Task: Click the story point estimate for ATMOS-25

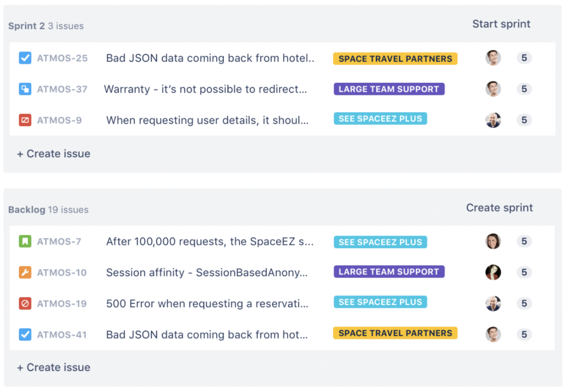Action: click(524, 58)
